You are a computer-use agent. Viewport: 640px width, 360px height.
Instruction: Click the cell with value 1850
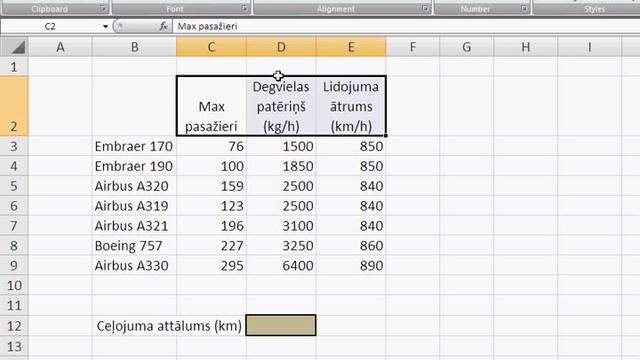click(x=281, y=166)
